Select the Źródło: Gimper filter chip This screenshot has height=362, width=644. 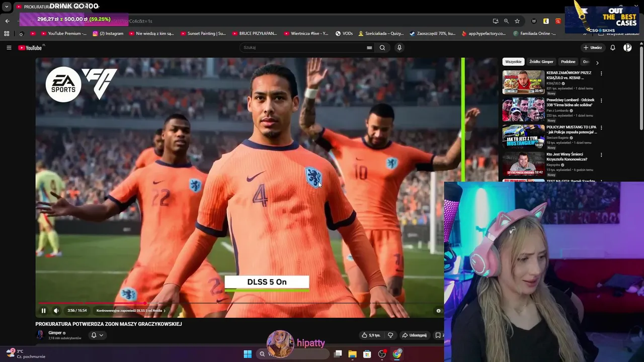(541, 62)
